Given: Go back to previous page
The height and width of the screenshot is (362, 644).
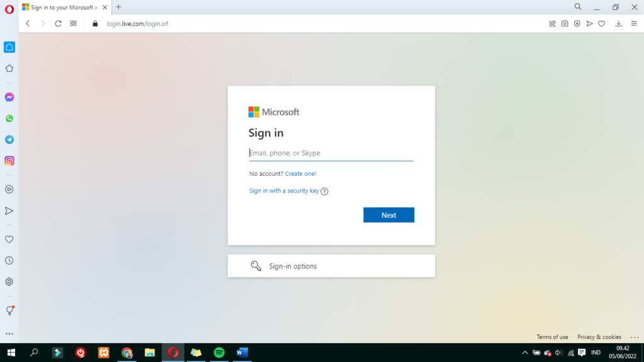Looking at the screenshot, I should [28, 24].
